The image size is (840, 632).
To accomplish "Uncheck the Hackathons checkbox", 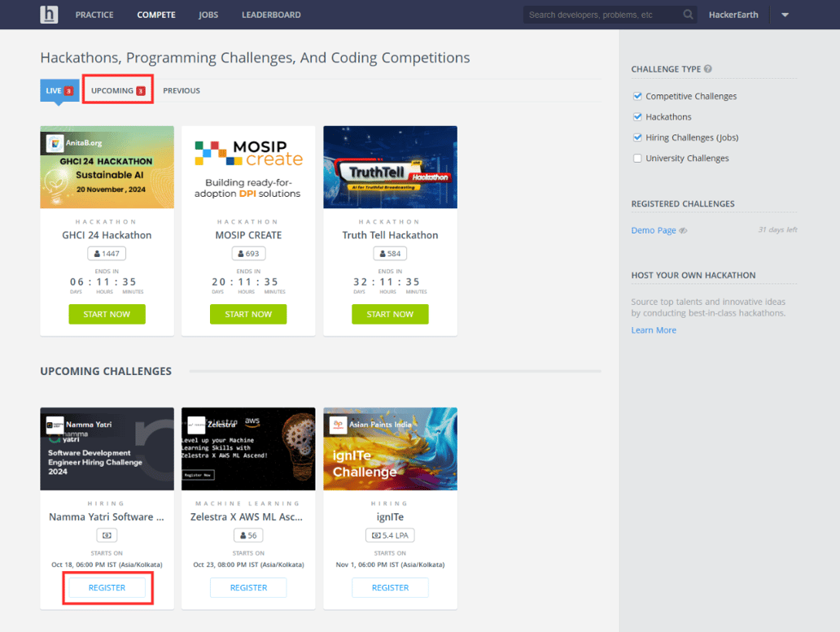I will coord(637,117).
